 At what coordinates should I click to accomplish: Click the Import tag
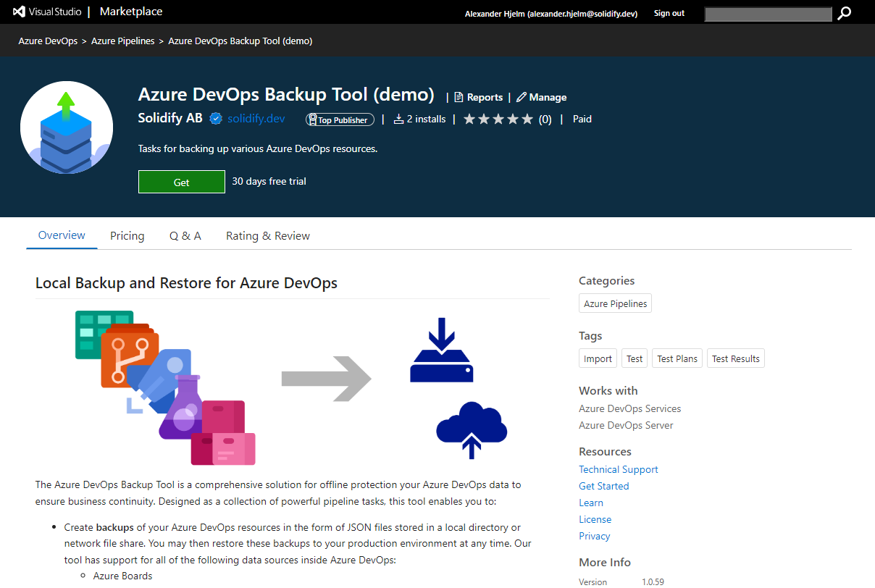click(598, 358)
